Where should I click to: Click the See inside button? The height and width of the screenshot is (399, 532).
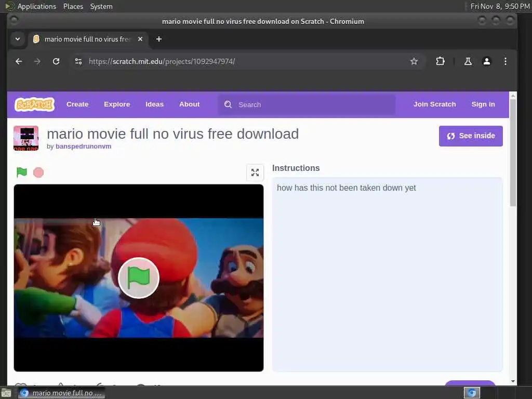(x=471, y=136)
